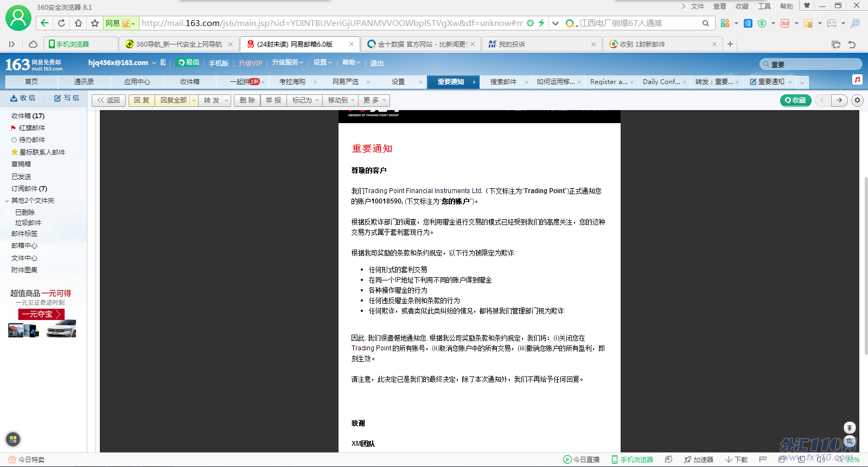Open the mail tab list overflow arrow
Screen dimensions: 868x467
802,82
